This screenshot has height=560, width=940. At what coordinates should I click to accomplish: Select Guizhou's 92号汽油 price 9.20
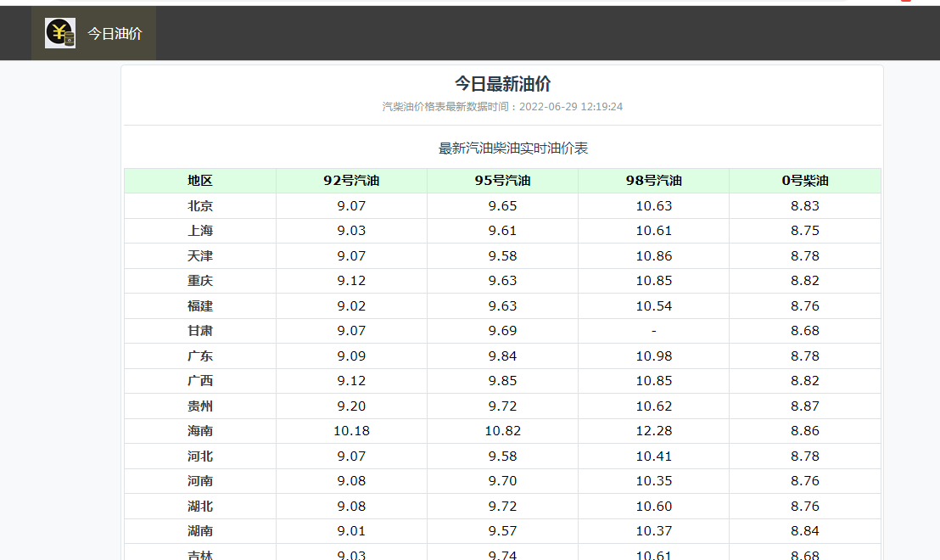351,406
